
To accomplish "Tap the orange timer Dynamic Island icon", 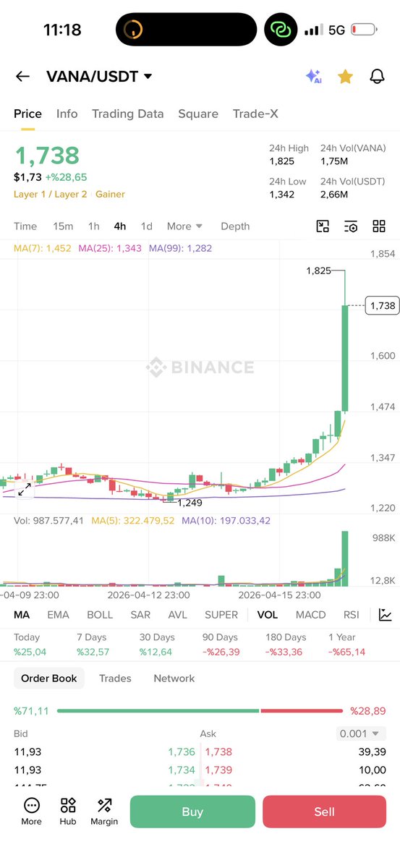I will click(135, 30).
